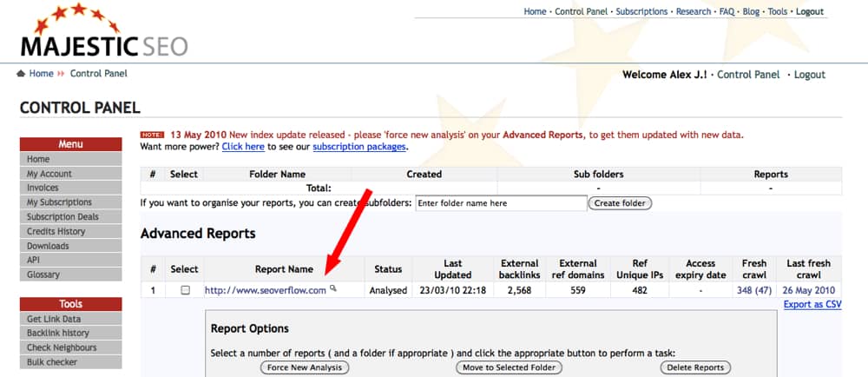Select Glossary in the sidebar

coord(71,274)
